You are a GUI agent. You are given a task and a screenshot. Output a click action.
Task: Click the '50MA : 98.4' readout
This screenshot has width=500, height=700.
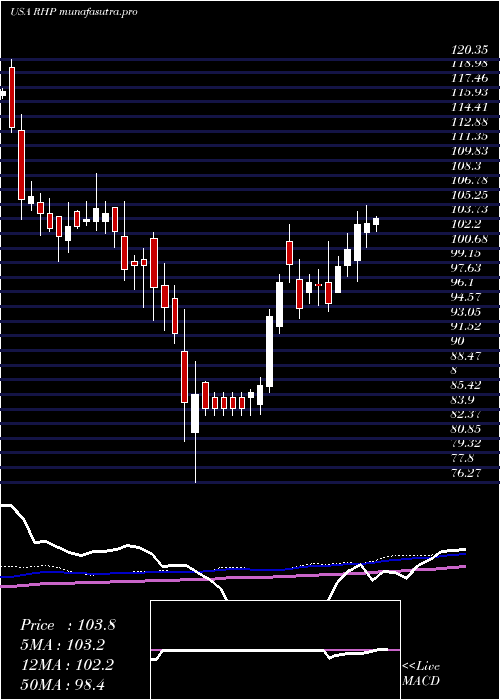pyautogui.click(x=62, y=685)
